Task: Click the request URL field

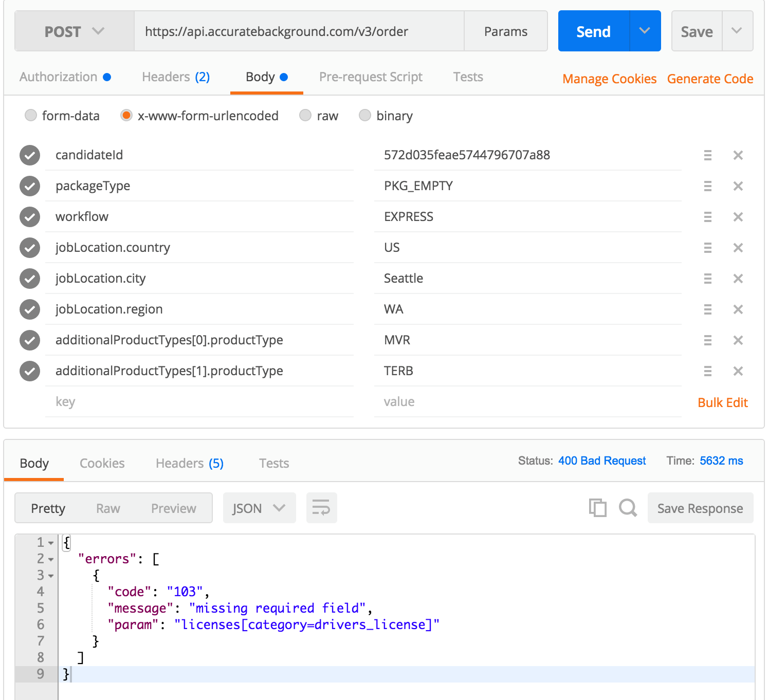Action: point(299,31)
